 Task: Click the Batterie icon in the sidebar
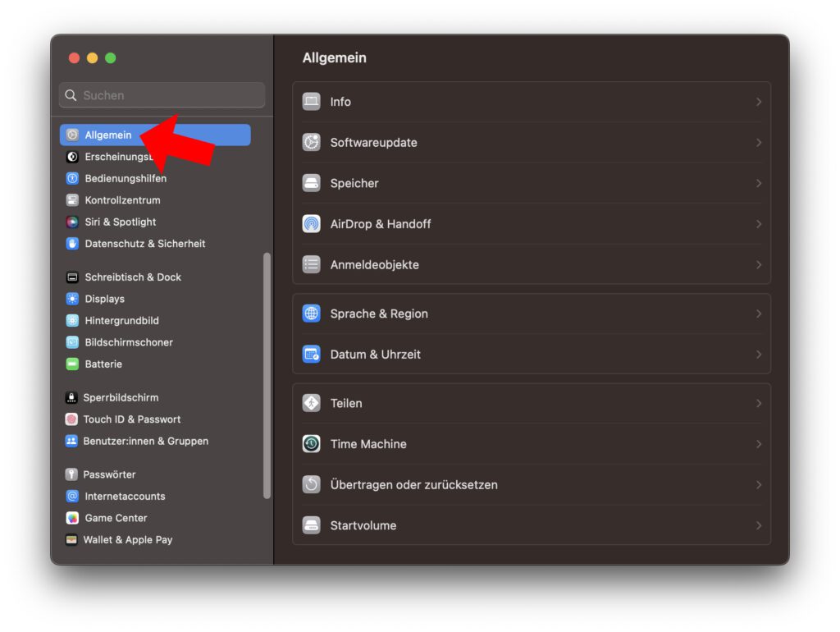click(x=71, y=364)
